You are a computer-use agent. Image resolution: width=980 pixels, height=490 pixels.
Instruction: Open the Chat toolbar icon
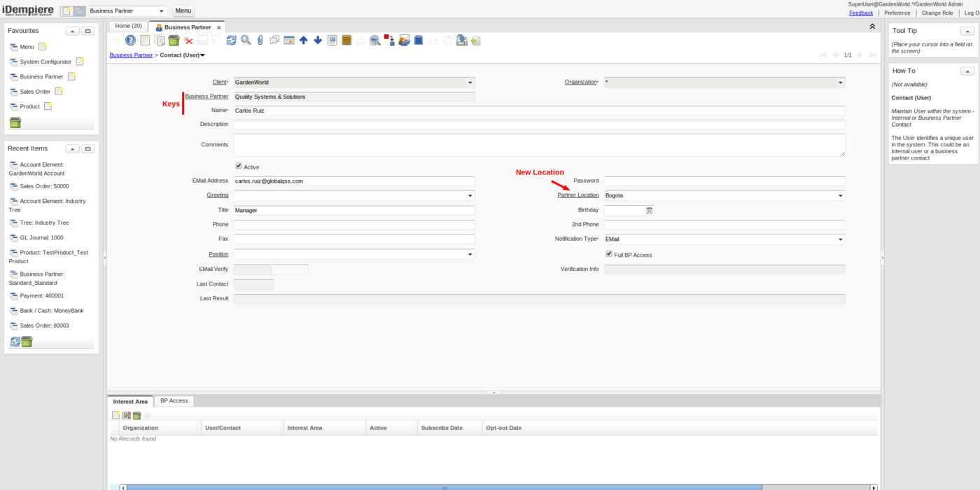point(274,41)
